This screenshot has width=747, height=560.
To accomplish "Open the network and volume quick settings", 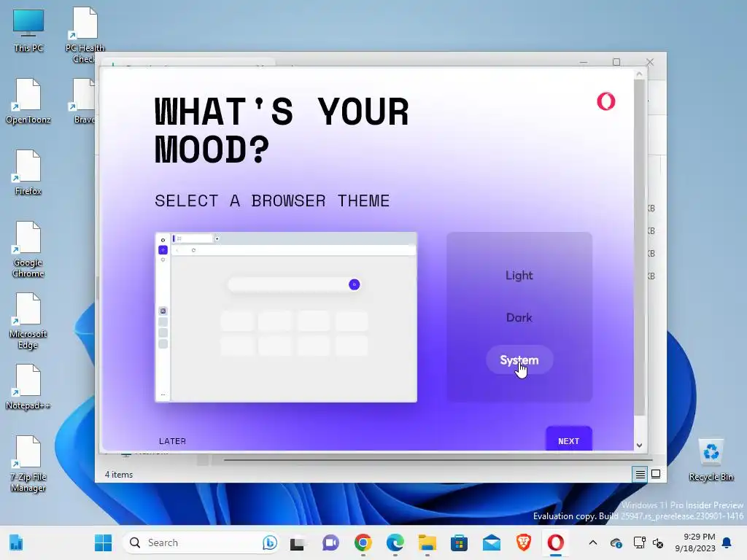I will 649,542.
